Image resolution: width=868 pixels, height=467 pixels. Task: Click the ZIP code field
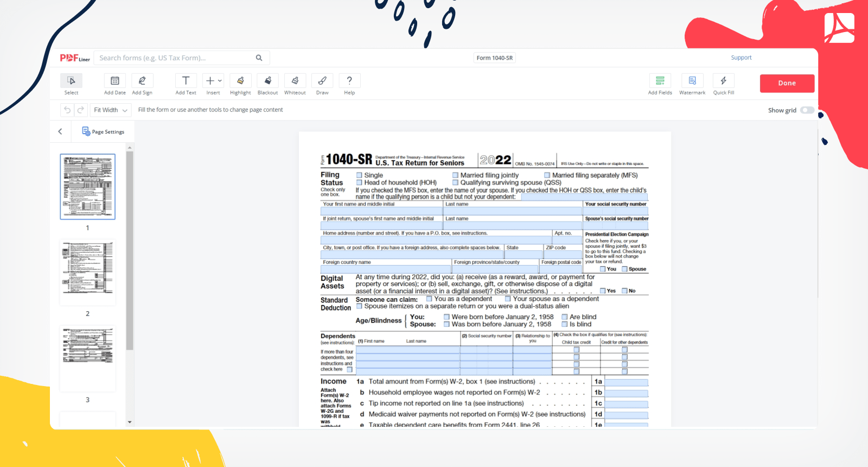click(x=563, y=255)
